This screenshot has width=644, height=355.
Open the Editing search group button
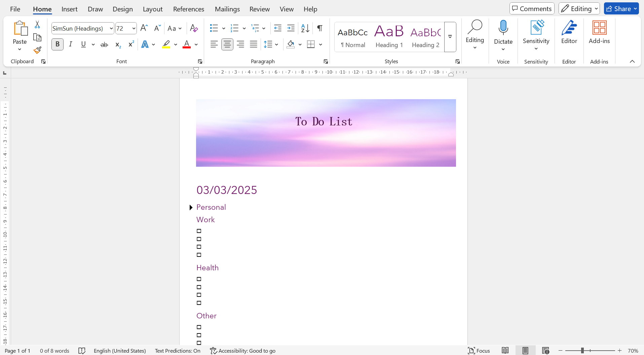point(475,35)
